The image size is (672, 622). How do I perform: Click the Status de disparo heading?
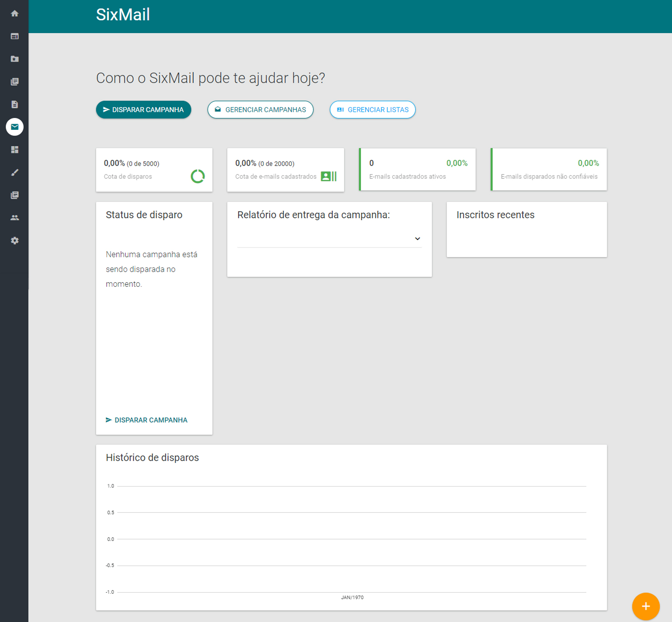coord(144,215)
